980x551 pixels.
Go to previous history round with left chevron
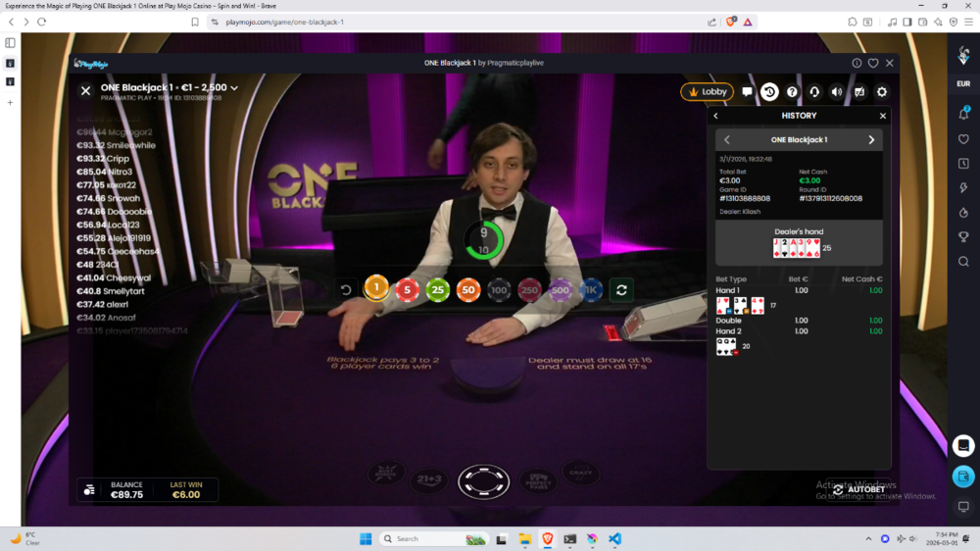726,140
